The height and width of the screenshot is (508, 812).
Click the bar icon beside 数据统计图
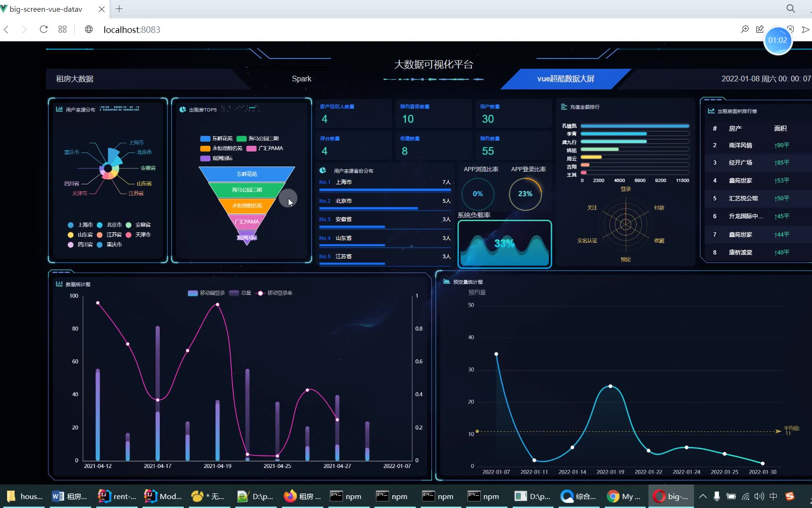click(x=59, y=284)
